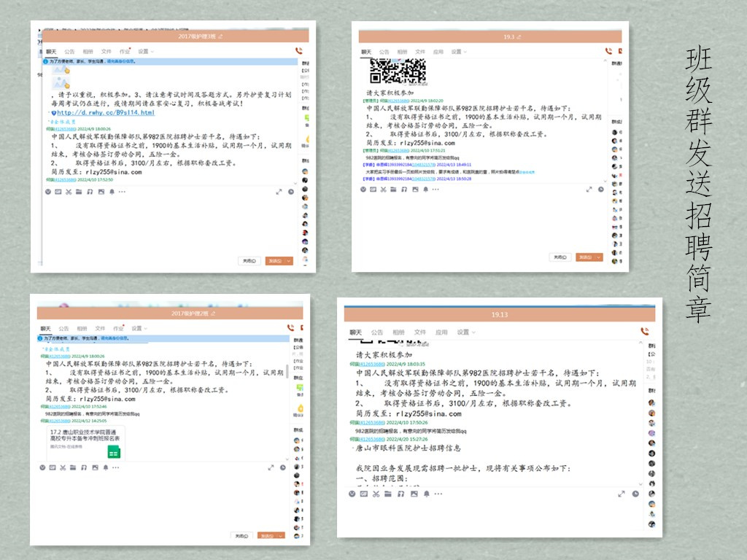
Task: Click the scissors screenshot icon in 19.3 chat
Action: [384, 189]
